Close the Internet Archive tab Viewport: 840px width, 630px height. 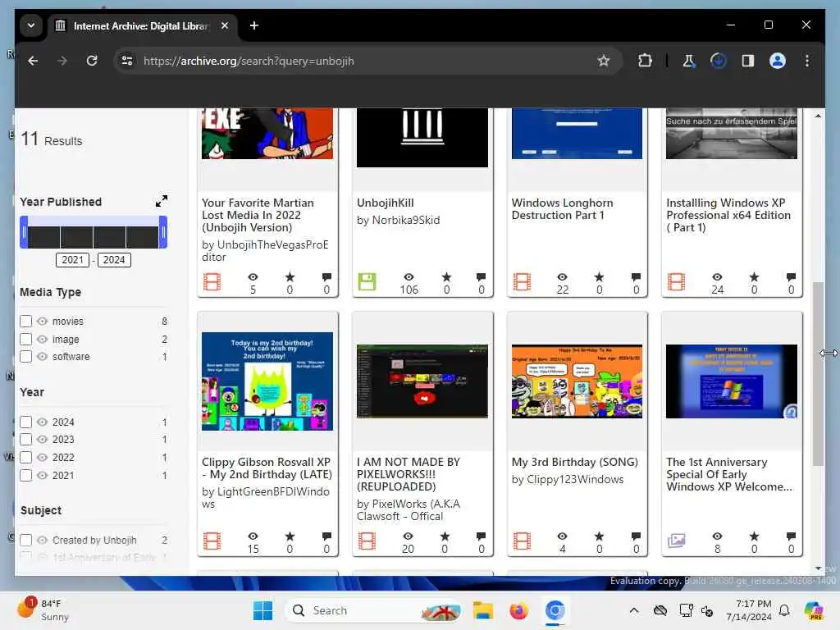pos(225,25)
